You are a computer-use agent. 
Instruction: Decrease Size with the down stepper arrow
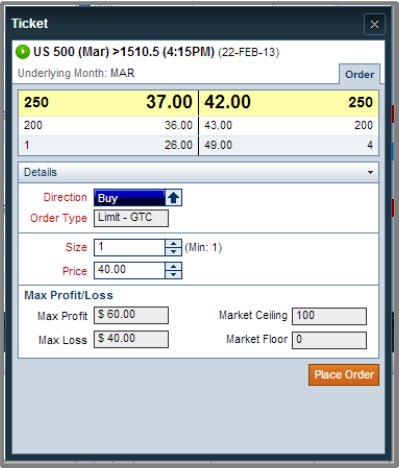point(173,252)
